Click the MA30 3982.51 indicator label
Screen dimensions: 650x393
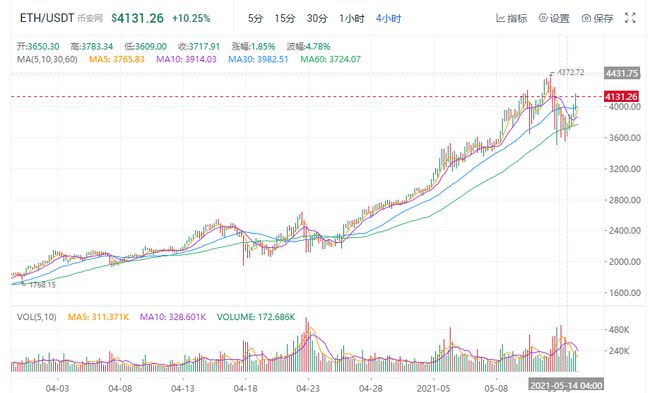[x=258, y=59]
